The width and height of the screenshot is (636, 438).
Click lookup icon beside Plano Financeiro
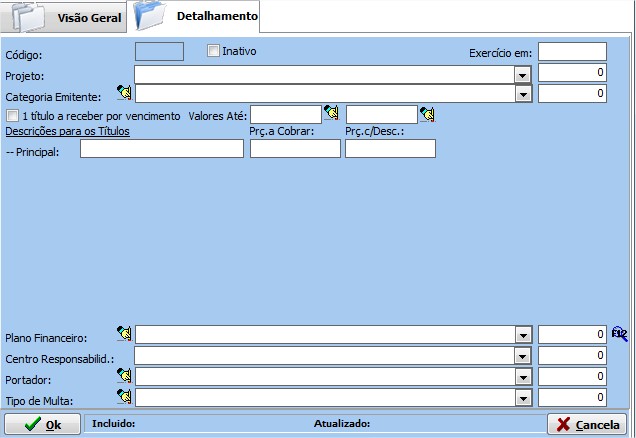(124, 334)
